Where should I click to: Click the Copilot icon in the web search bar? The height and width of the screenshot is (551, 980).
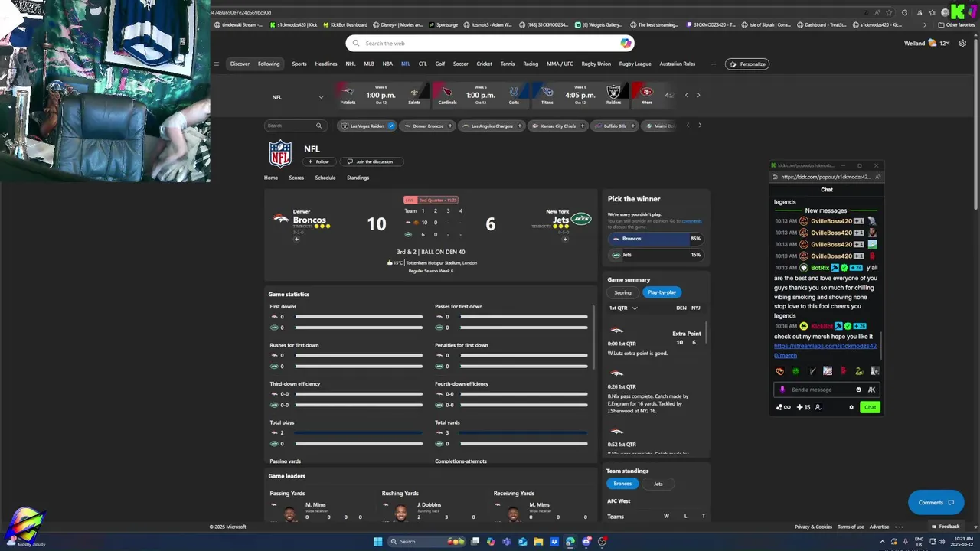pyautogui.click(x=626, y=44)
